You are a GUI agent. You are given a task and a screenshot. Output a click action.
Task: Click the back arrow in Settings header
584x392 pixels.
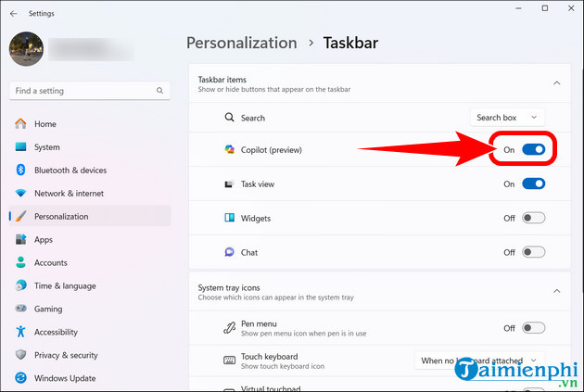[x=12, y=14]
